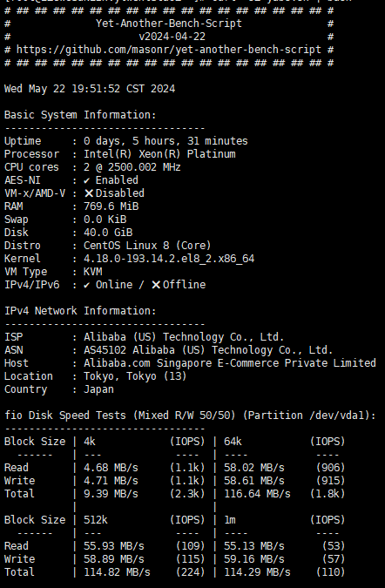Click the Country value 'Japan'

click(98, 389)
